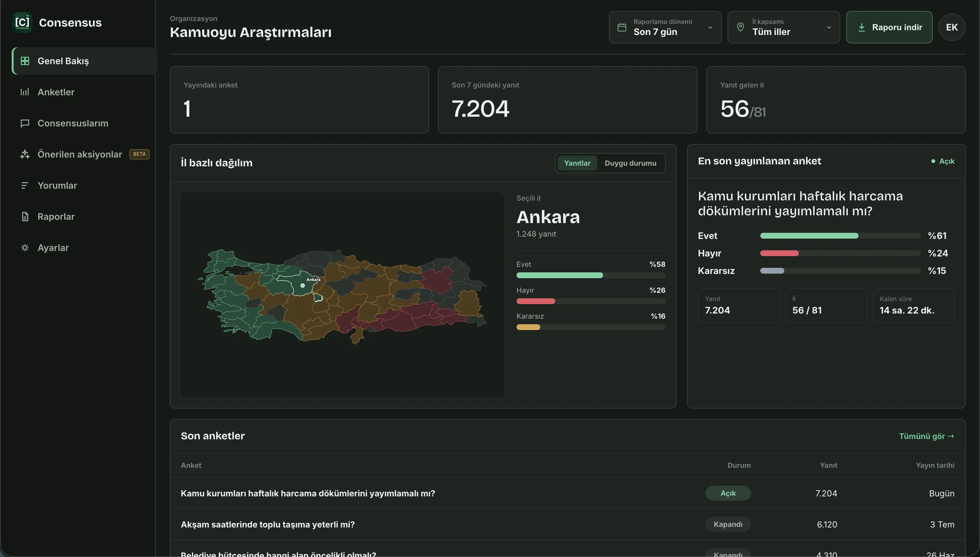Open Ayarlar settings page
Viewport: 980px width, 557px height.
point(85,248)
